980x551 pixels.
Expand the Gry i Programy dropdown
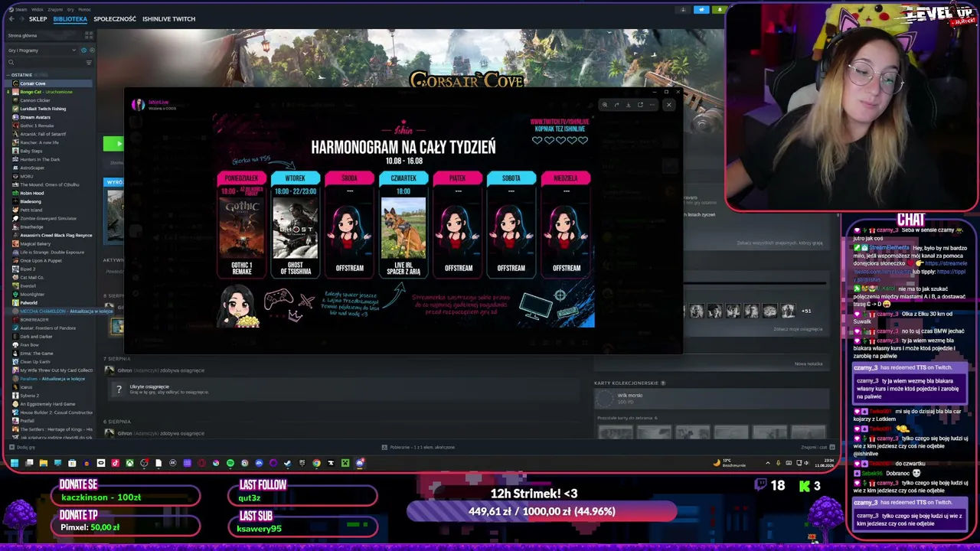pyautogui.click(x=42, y=51)
